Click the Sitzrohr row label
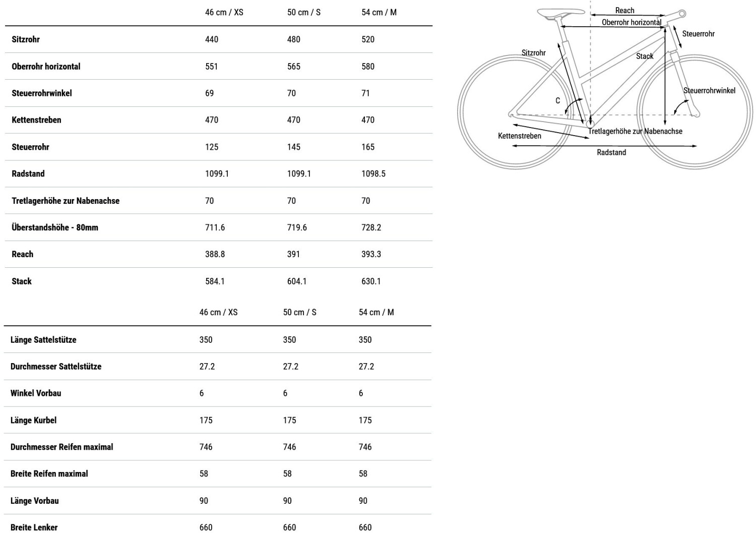756x533 pixels. [x=26, y=39]
